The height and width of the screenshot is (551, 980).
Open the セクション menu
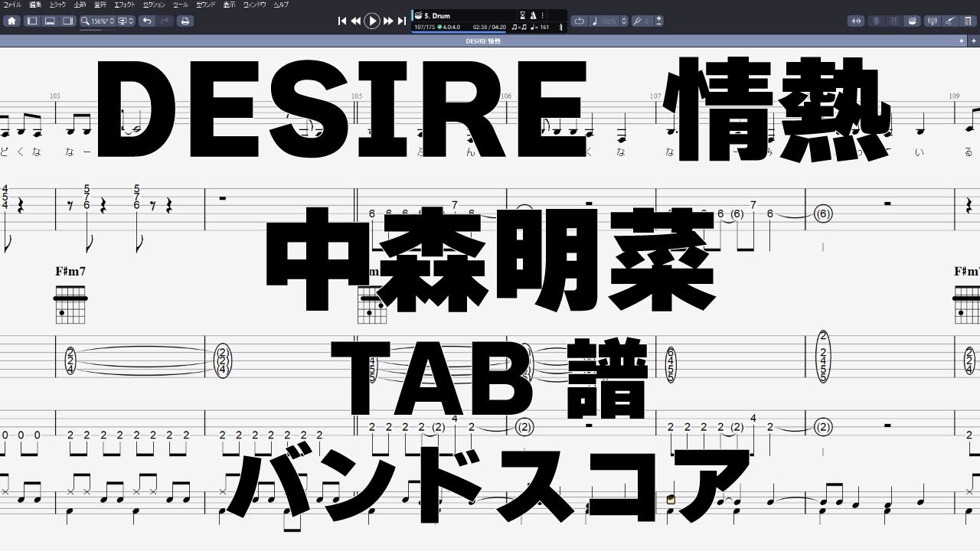155,5
